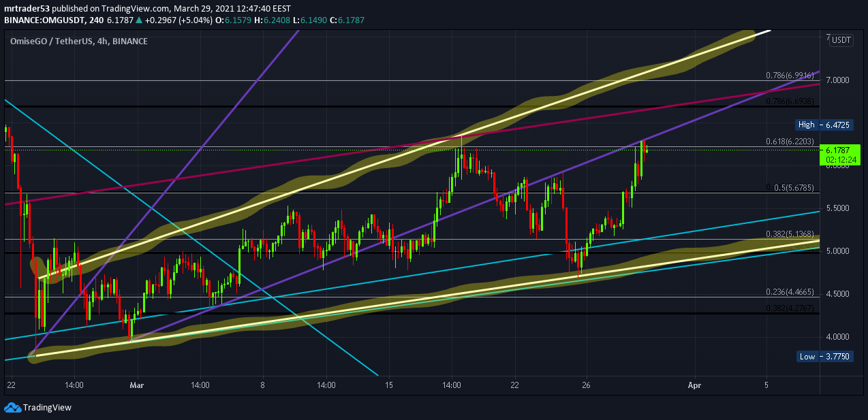Click the 4.5000 price axis value
Screen dimensions: 868x420
[x=837, y=294]
